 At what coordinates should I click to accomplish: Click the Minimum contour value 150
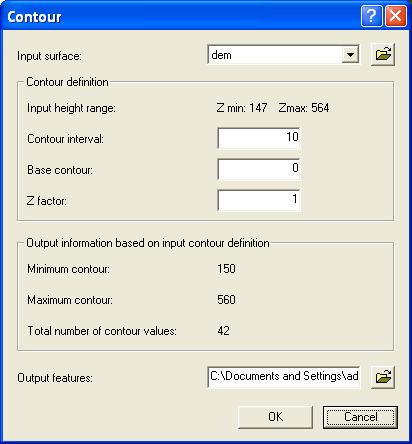(x=226, y=269)
